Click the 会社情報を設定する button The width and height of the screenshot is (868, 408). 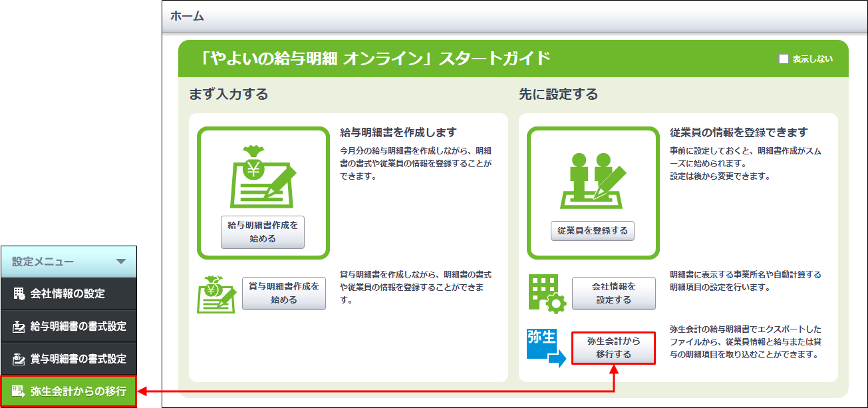tap(614, 293)
